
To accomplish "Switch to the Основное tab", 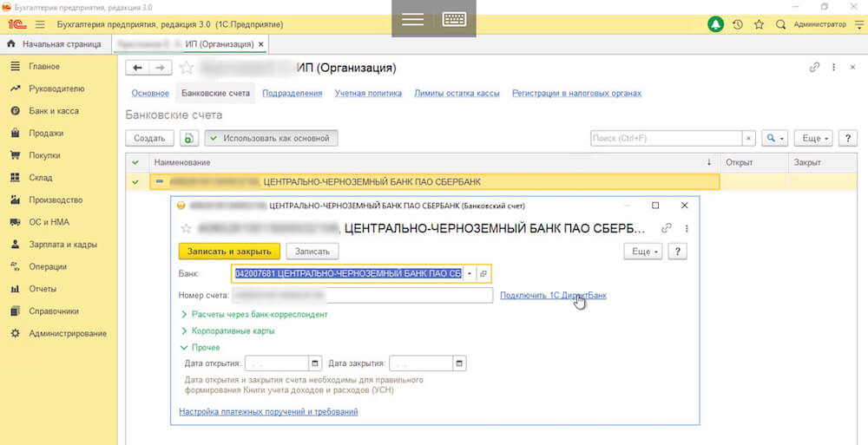I will point(150,93).
